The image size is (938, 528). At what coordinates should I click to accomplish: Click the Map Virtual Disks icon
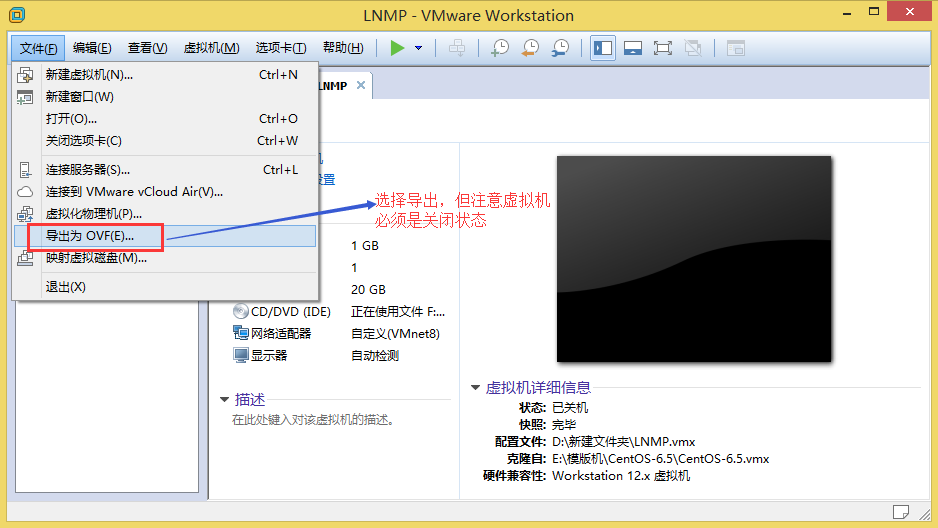coord(25,258)
